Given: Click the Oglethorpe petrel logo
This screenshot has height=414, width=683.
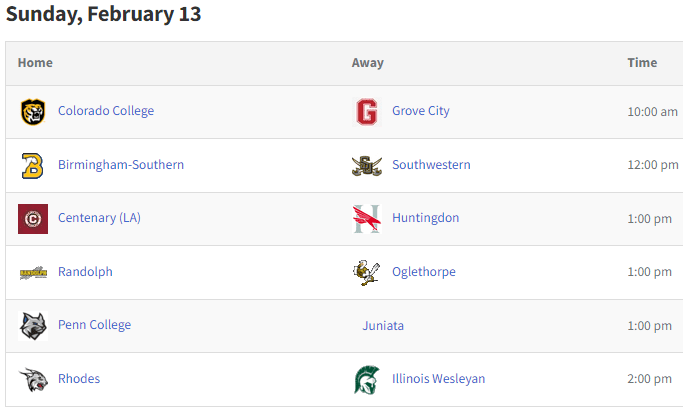Looking at the screenshot, I should click(x=367, y=273).
